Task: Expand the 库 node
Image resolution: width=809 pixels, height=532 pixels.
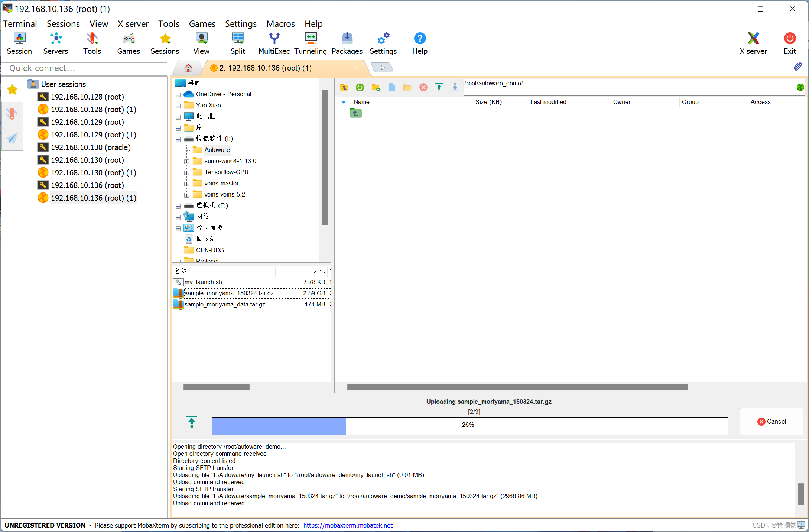Action: pyautogui.click(x=178, y=128)
